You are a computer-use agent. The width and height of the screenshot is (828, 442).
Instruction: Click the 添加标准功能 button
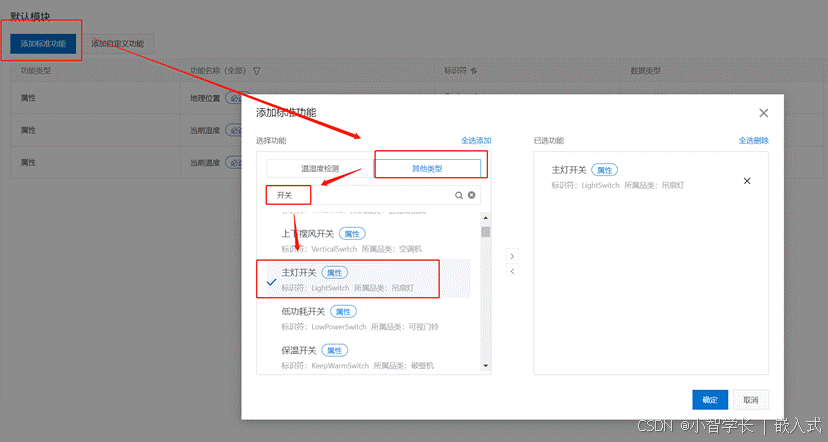tap(43, 44)
